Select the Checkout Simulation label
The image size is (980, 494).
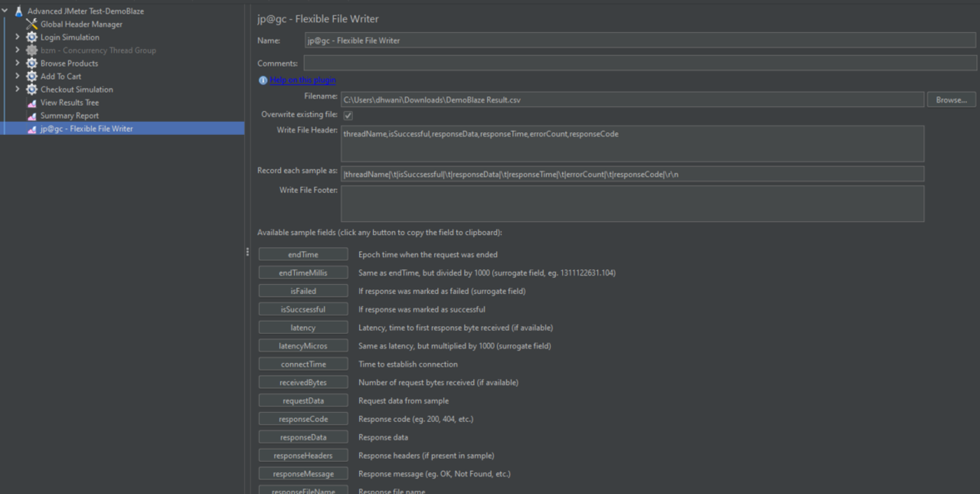click(76, 90)
